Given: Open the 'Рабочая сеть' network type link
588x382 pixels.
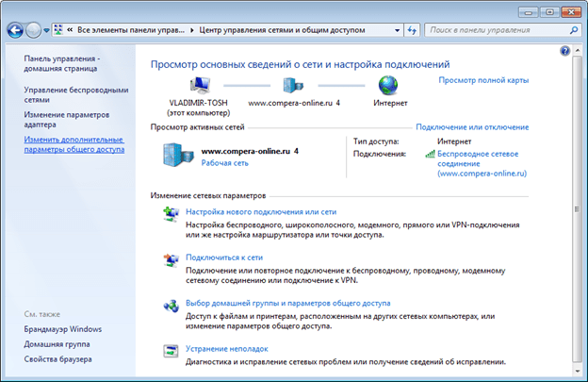Looking at the screenshot, I should click(x=224, y=163).
